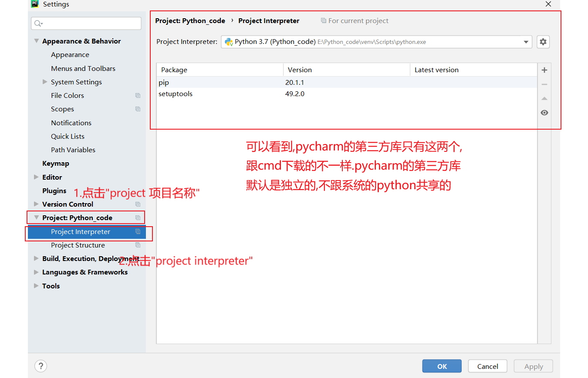The width and height of the screenshot is (588, 378).
Task: Click the Apply button
Action: (534, 366)
